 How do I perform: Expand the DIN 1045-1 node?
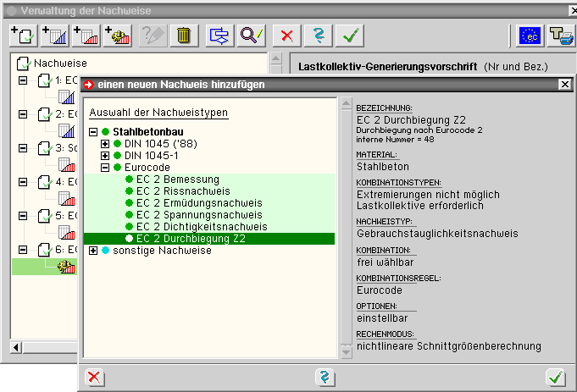pyautogui.click(x=105, y=156)
